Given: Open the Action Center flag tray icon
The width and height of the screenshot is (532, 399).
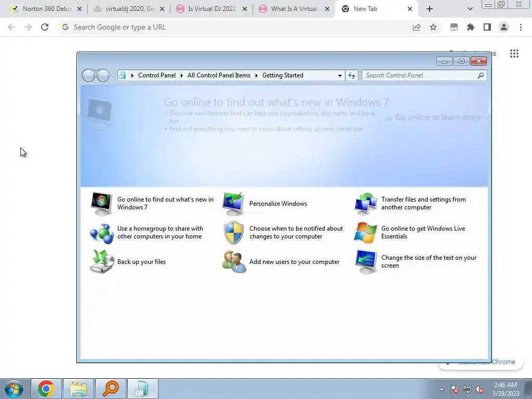Looking at the screenshot, I should coord(455,390).
